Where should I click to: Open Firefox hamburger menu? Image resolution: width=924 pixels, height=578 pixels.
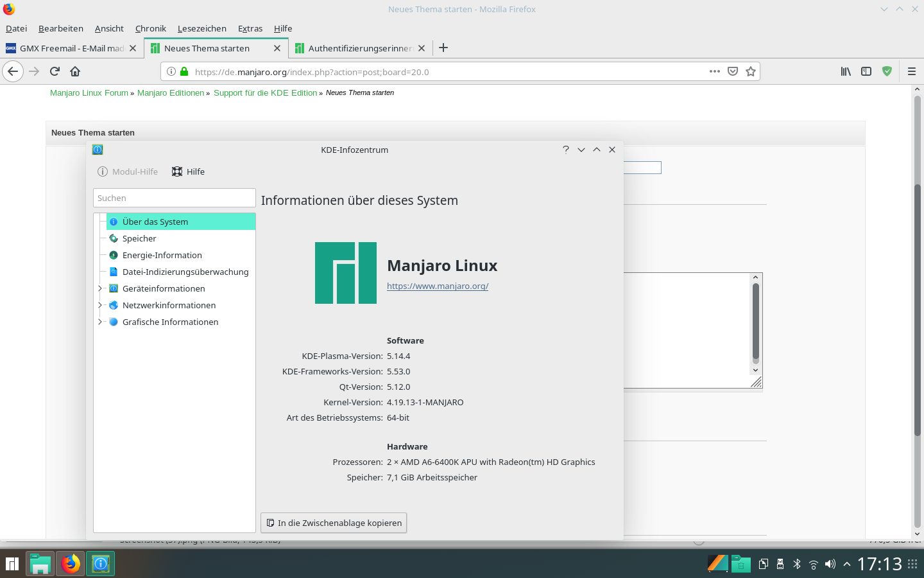point(911,71)
